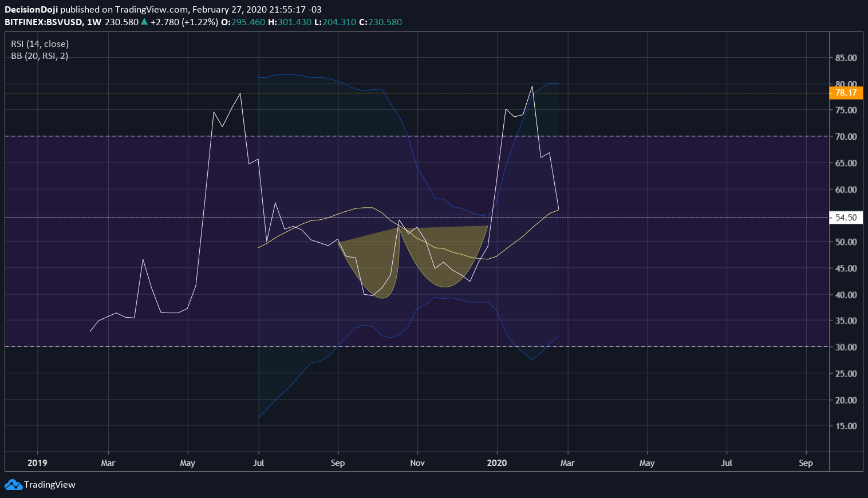
Task: Click the TradingView logo icon
Action: pyautogui.click(x=13, y=485)
